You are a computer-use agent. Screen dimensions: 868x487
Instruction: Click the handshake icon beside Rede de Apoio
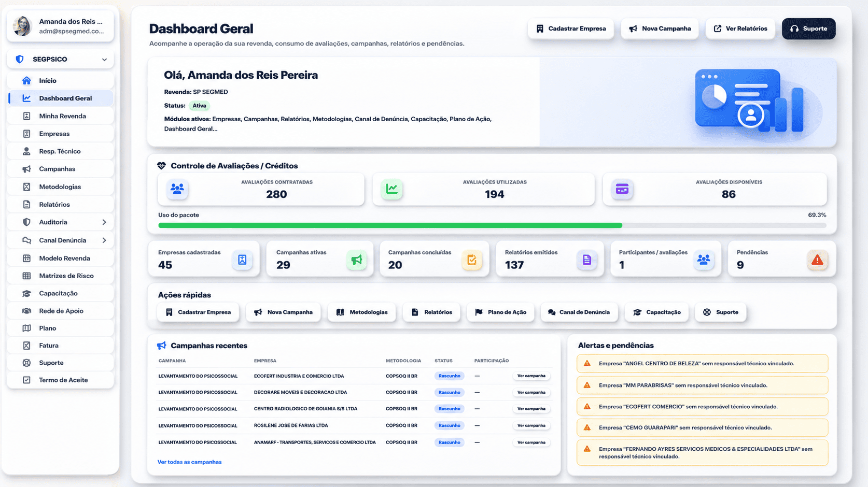(x=26, y=311)
